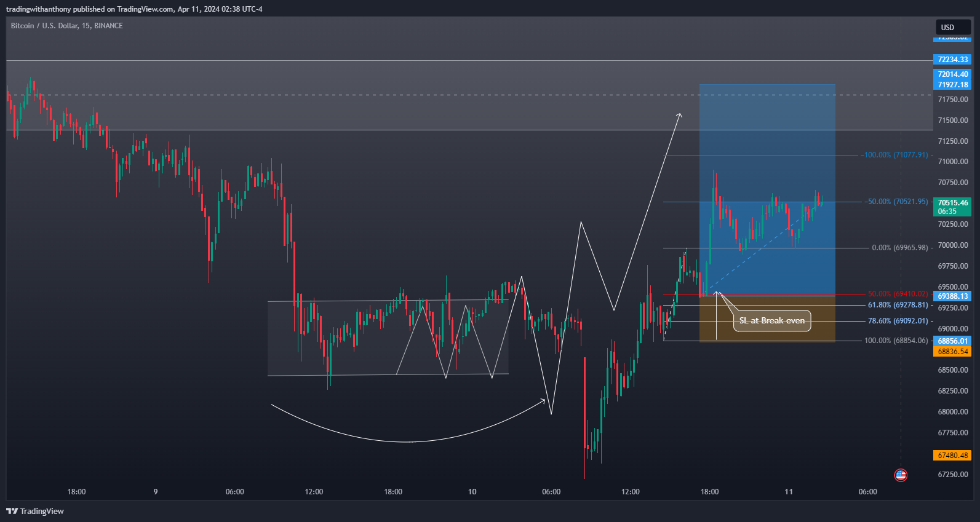Image resolution: width=980 pixels, height=522 pixels.
Task: Click 71000.00 on the price scale
Action: point(953,162)
